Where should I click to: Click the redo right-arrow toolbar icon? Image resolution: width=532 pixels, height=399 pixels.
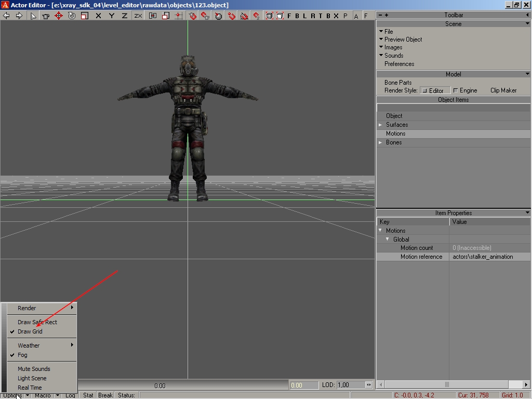(x=19, y=16)
